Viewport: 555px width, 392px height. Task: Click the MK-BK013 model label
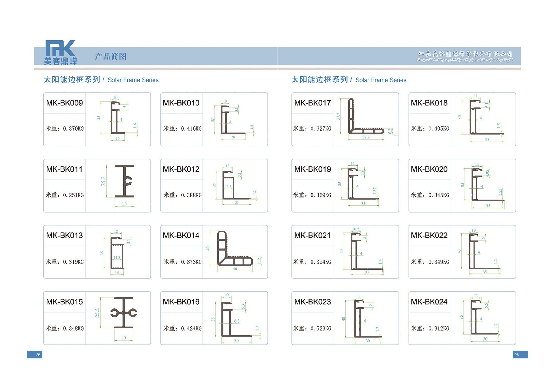pyautogui.click(x=65, y=235)
